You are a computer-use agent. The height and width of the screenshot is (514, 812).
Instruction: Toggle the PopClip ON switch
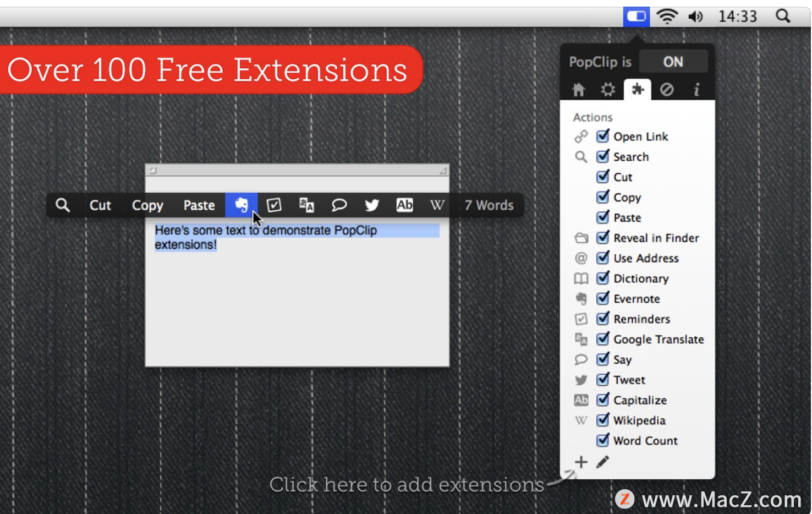pos(673,62)
